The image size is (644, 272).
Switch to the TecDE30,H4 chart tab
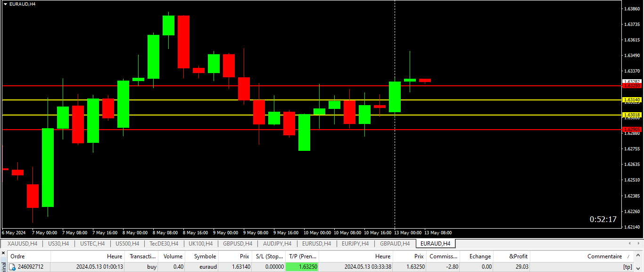[x=164, y=244]
